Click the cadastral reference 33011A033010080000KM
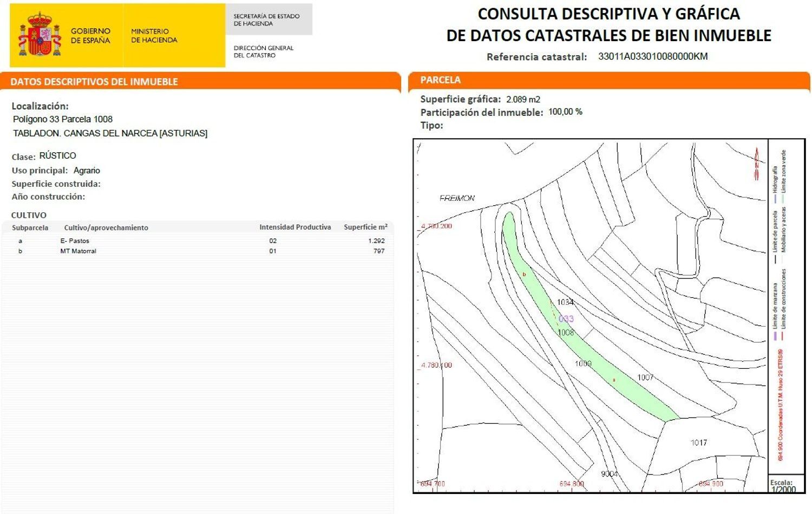 (653, 56)
